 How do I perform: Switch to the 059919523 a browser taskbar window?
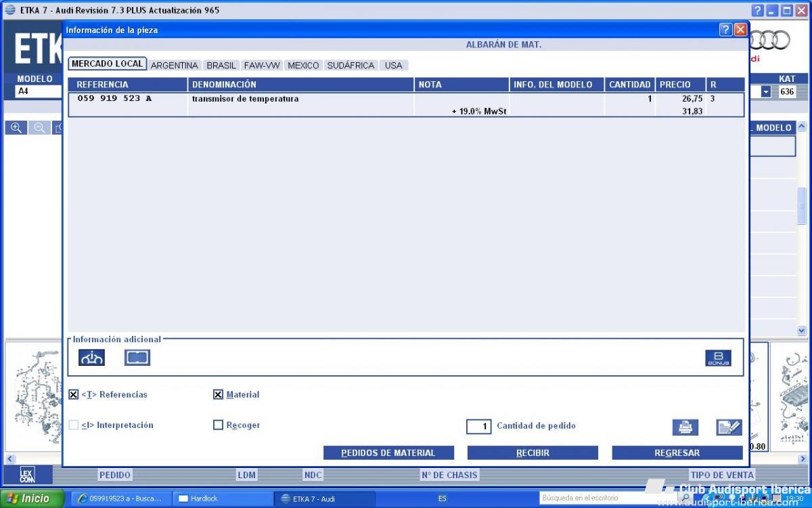pos(120,499)
